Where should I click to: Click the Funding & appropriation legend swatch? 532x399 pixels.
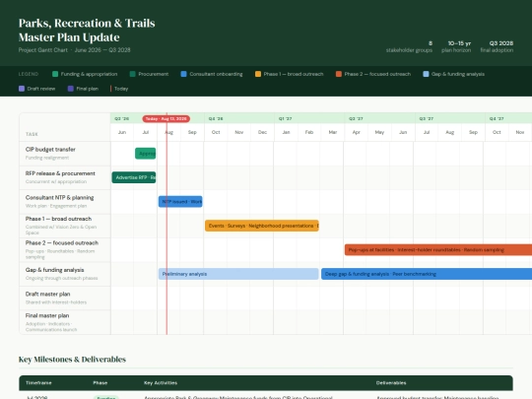[55, 74]
